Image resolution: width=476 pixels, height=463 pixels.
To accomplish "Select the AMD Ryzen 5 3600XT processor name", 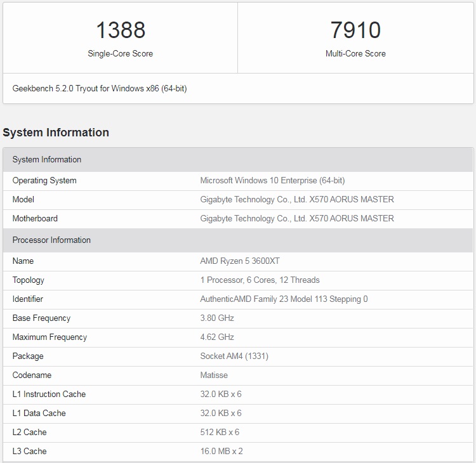I will (240, 261).
